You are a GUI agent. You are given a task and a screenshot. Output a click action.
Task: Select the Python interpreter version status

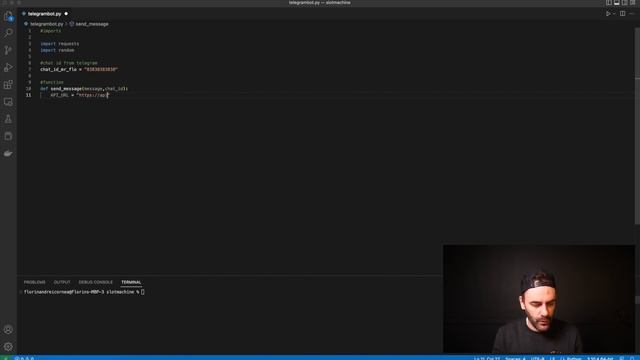(x=600, y=358)
